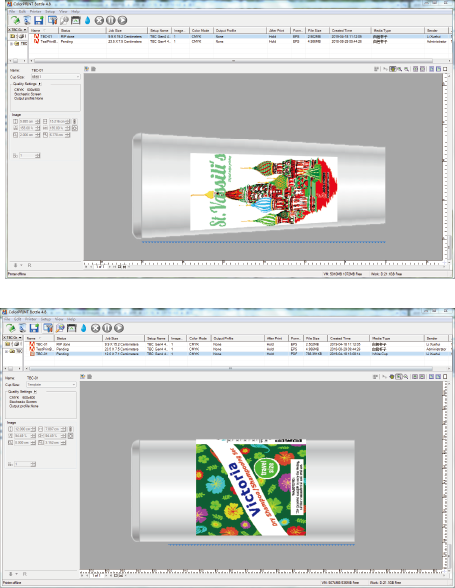
Task: Sort by Created Time column, upper window
Action: (x=350, y=30)
